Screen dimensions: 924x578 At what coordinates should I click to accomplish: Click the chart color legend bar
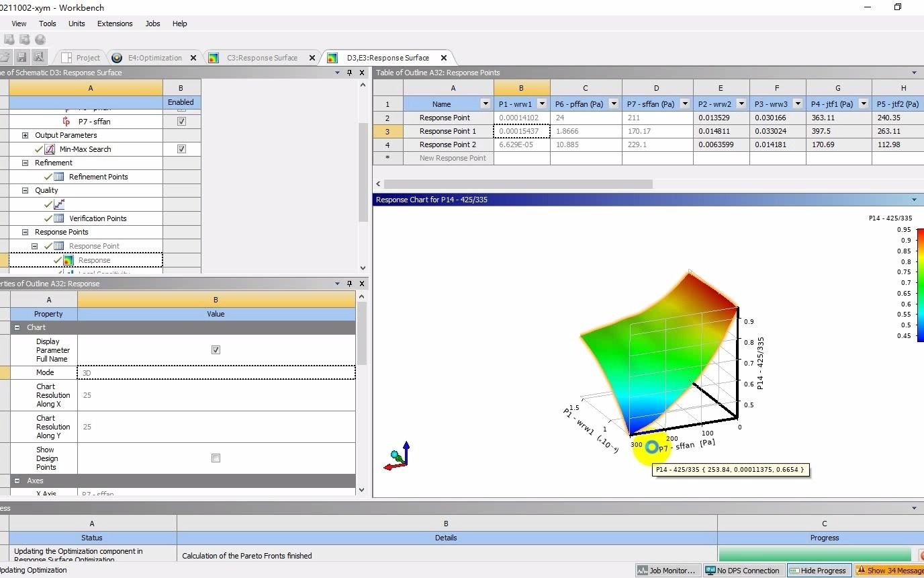[921, 285]
